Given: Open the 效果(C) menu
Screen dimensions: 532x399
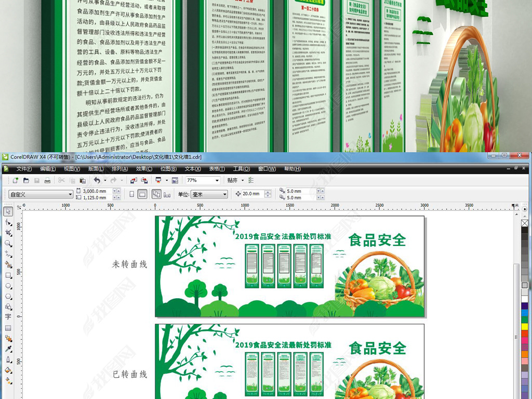Looking at the screenshot, I should click(x=144, y=169).
